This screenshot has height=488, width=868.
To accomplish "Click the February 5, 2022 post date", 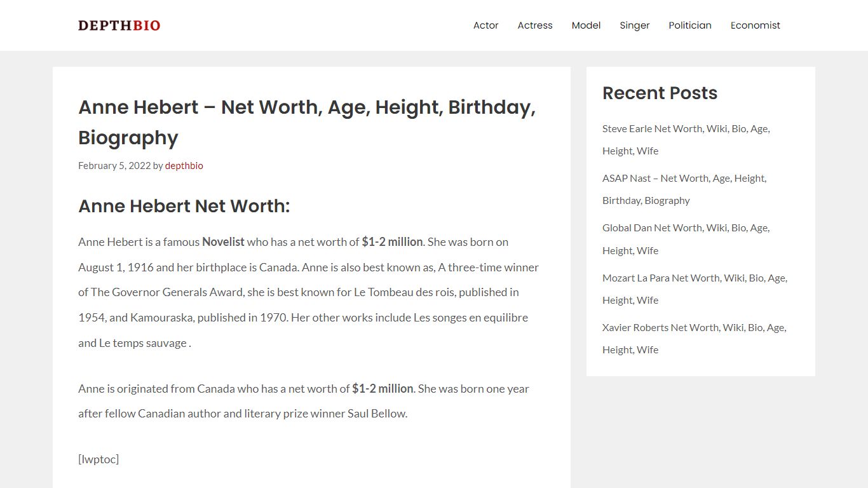I will 114,166.
